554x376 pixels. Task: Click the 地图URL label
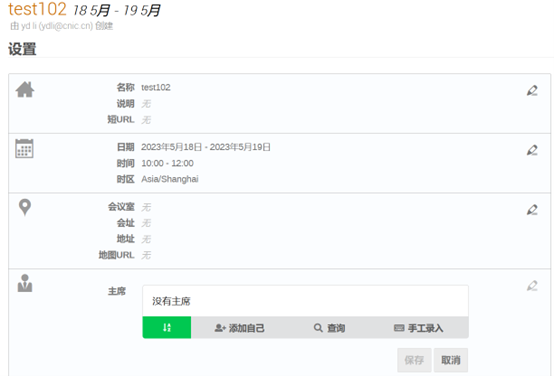(x=116, y=255)
